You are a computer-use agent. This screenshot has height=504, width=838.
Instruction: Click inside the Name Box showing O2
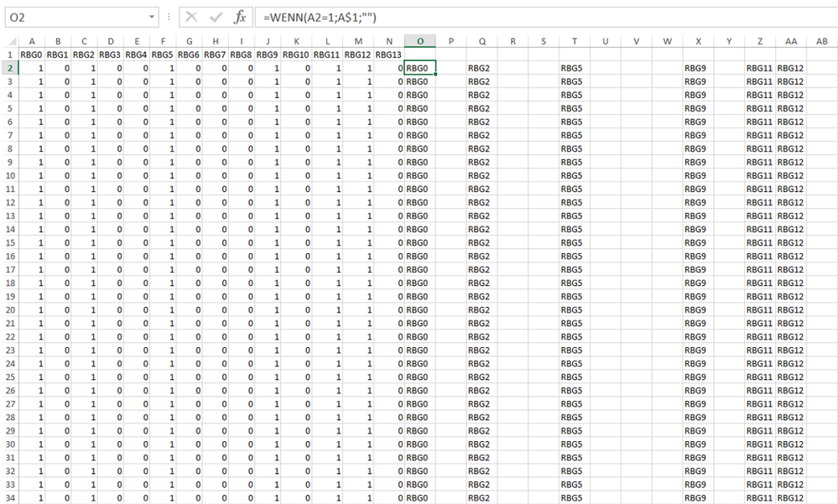point(75,17)
